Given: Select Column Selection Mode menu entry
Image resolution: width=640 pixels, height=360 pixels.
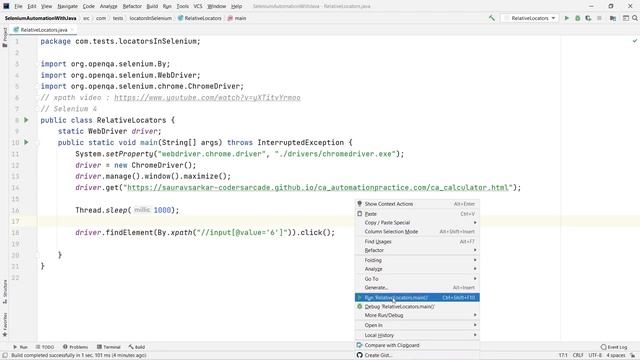Looking at the screenshot, I should tap(417, 231).
